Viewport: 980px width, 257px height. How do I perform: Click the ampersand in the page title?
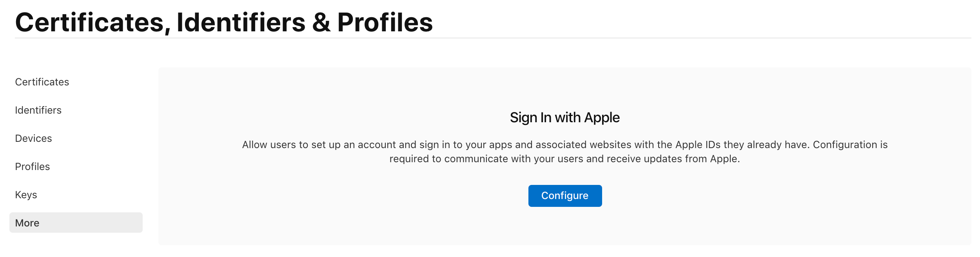pyautogui.click(x=321, y=22)
